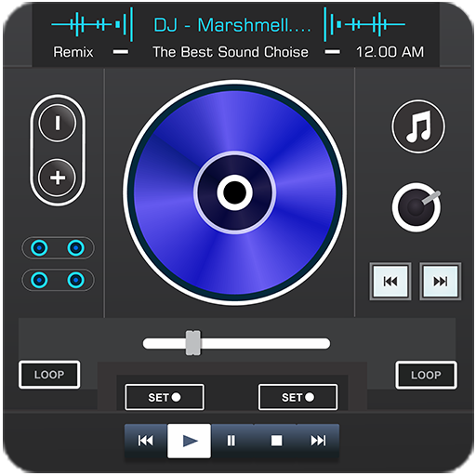Click the left SET cue button
This screenshot has height=476, width=476.
165,397
